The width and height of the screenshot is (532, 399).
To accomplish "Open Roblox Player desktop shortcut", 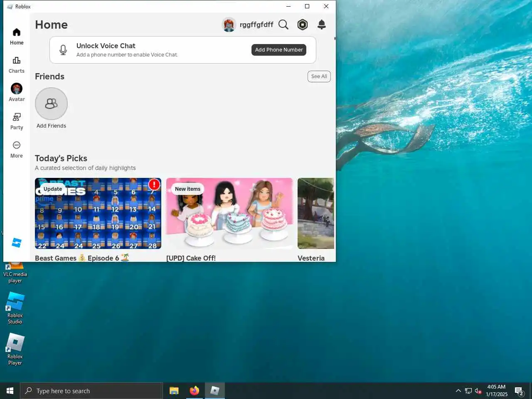I will [15, 350].
